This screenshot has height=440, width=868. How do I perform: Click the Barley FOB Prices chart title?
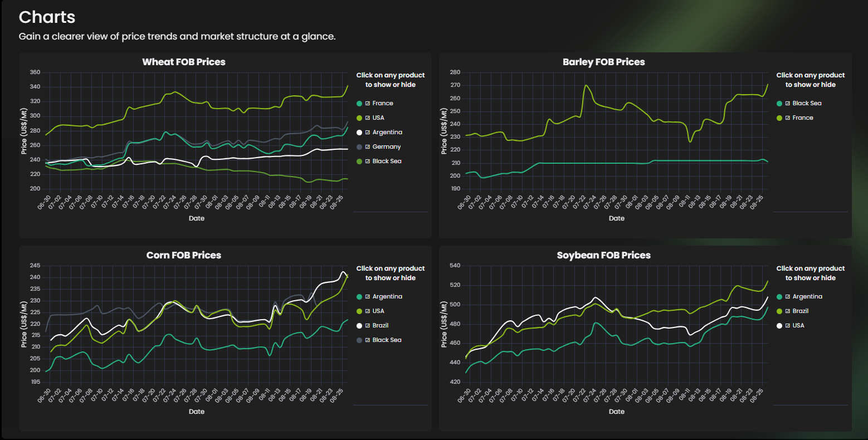click(x=604, y=62)
